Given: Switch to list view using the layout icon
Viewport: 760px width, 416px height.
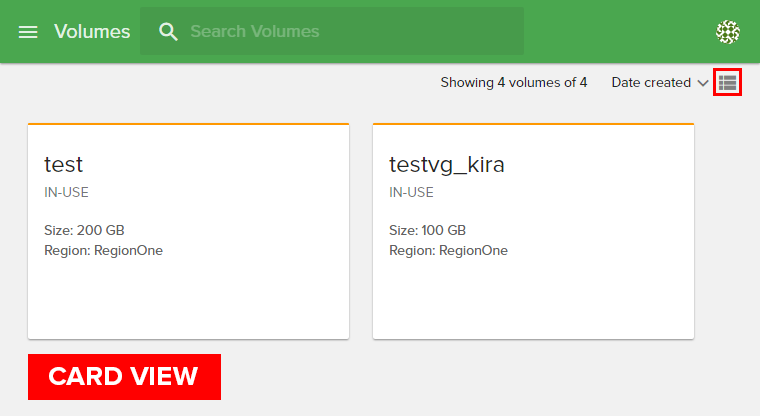Looking at the screenshot, I should (x=727, y=83).
